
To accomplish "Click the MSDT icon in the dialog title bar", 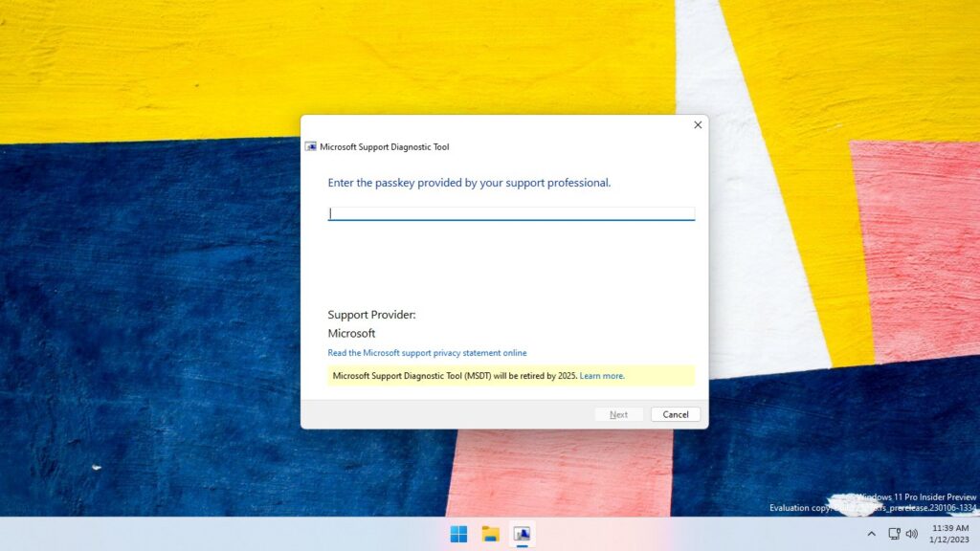I will tap(309, 146).
